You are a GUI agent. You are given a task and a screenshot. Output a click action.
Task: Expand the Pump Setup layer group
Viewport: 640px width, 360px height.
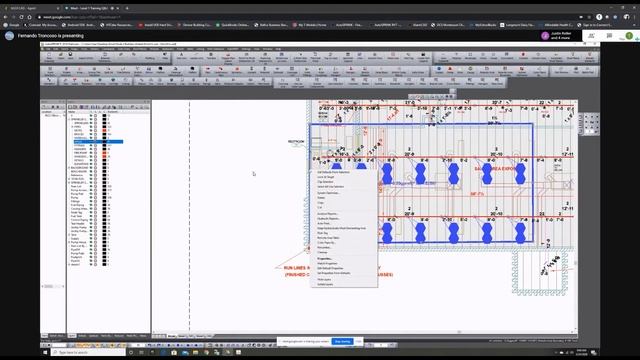[69, 242]
